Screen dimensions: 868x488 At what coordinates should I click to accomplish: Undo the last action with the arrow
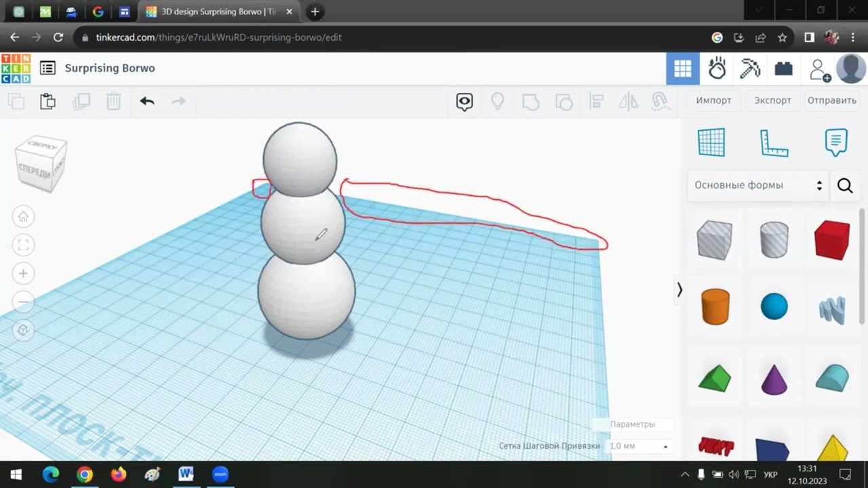coord(147,101)
